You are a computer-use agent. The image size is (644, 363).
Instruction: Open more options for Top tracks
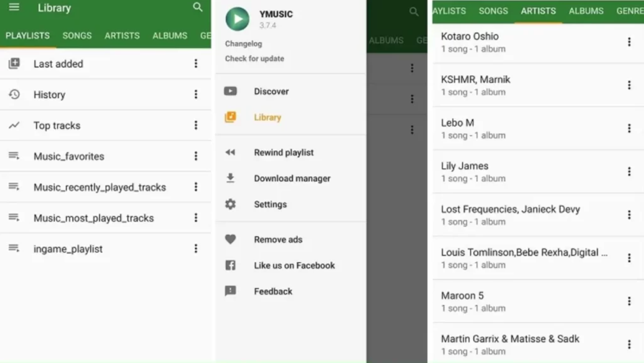(x=196, y=125)
